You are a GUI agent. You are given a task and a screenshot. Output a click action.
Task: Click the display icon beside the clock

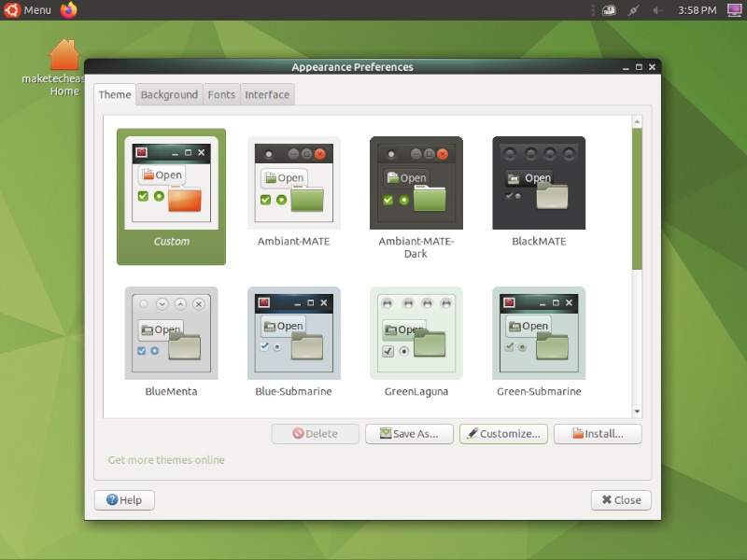click(734, 9)
